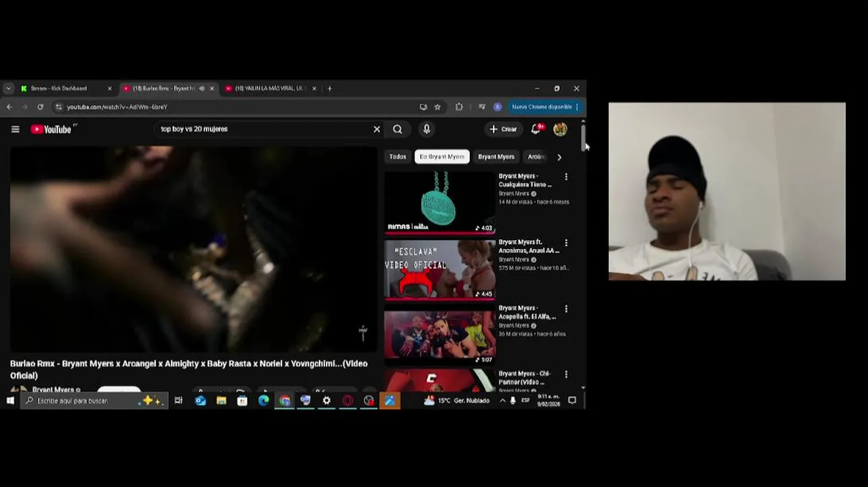Screen dimensions: 868x487
Task: Open site information icon in address bar
Action: click(59, 107)
